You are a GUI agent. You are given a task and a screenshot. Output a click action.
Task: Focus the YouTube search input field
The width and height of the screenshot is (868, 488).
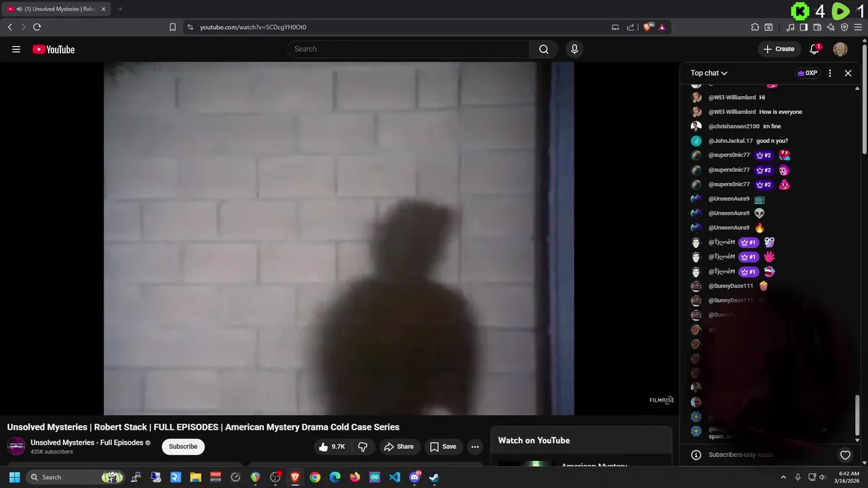pos(410,49)
